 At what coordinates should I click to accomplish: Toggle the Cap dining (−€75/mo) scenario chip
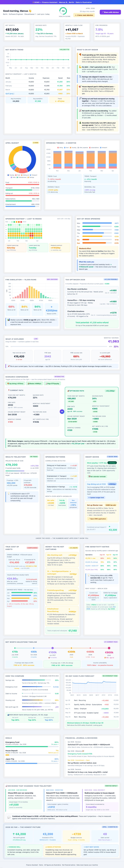(x=15, y=383)
